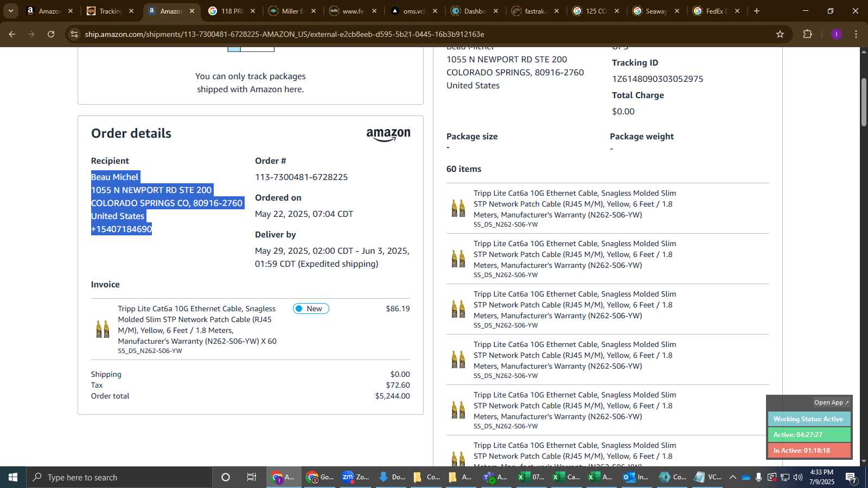Open the VC notepad app on taskbar
The image size is (868, 488).
point(707,477)
